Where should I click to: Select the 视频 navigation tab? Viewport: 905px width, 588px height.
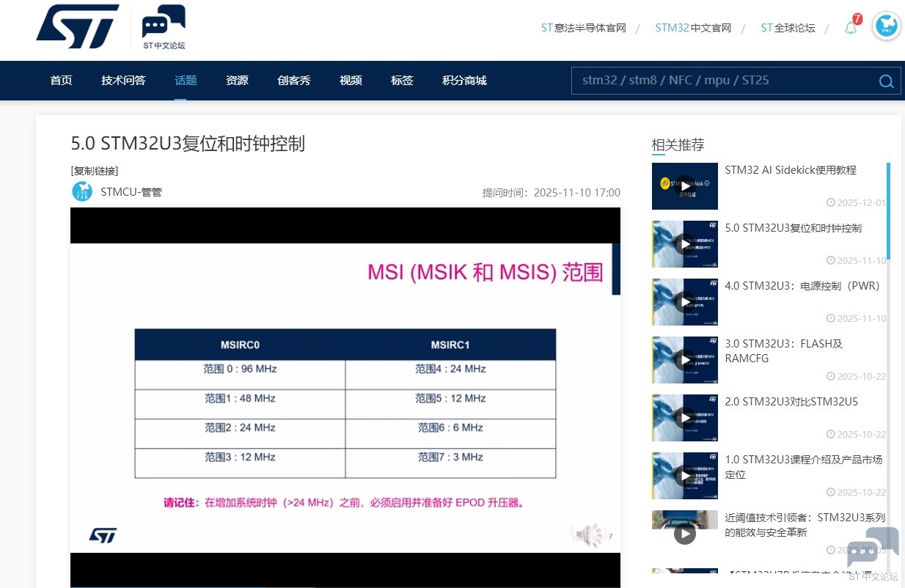pyautogui.click(x=351, y=81)
